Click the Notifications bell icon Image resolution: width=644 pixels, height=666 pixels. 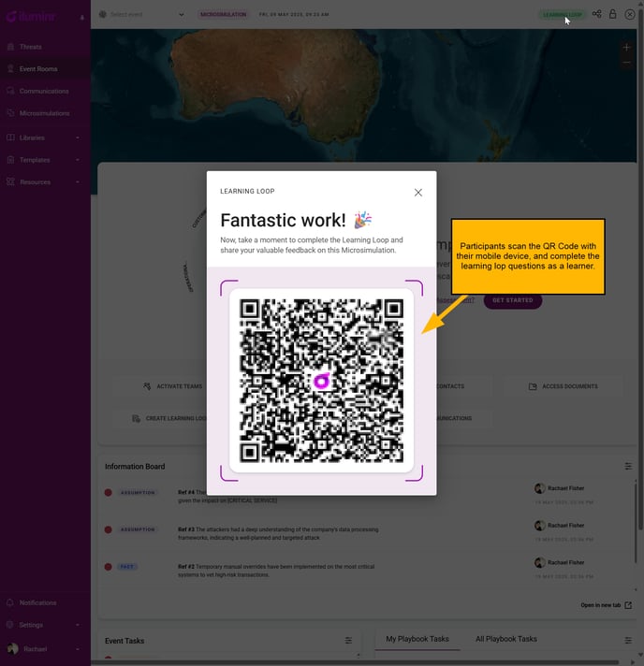coord(10,602)
